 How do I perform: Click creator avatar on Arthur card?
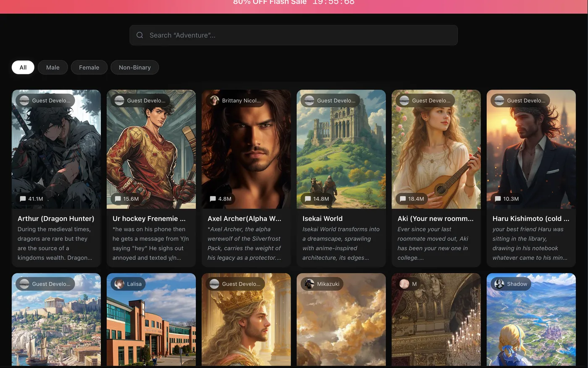point(25,101)
